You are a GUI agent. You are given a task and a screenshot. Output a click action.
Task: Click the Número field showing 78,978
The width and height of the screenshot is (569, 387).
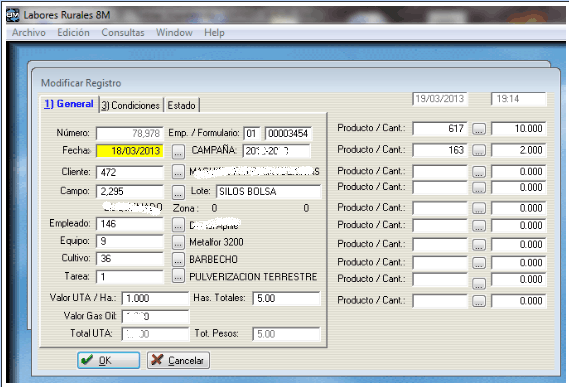130,134
